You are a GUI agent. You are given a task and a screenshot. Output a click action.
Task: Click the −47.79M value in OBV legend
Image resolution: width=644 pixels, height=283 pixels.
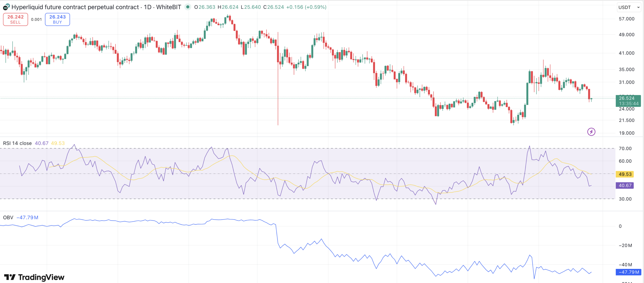pos(27,217)
